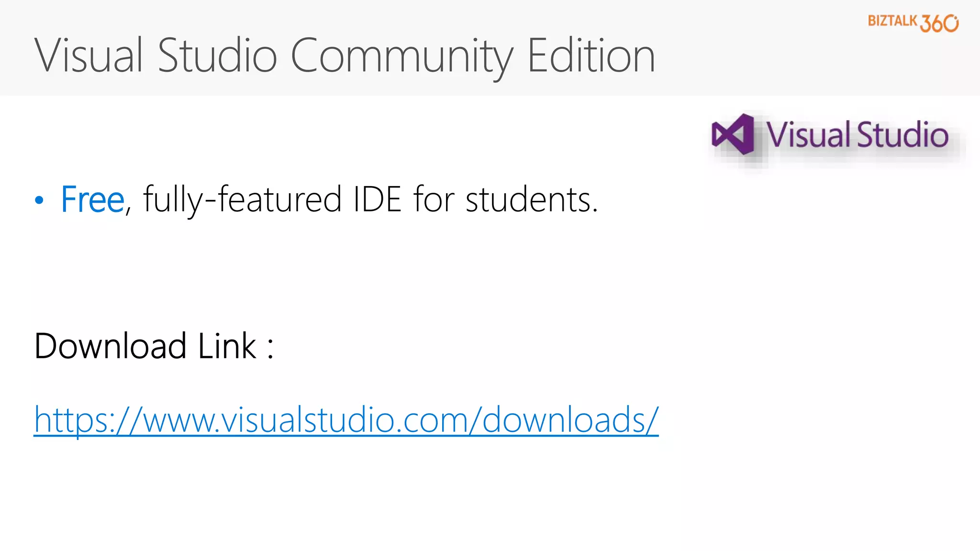Click the word Download in the label
980x551 pixels.
point(111,346)
